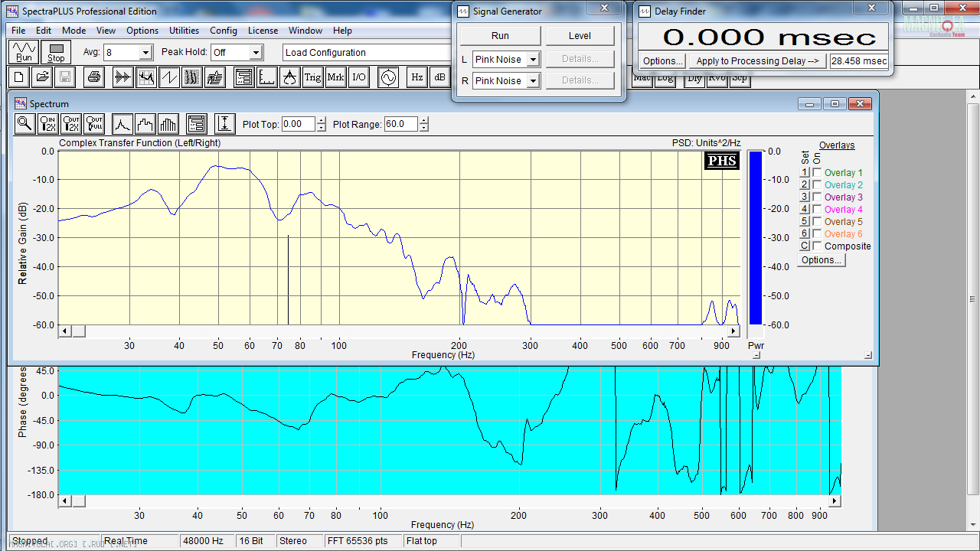Open Spectrum window properties icon
Viewport: 980px width, 551px height.
point(196,123)
